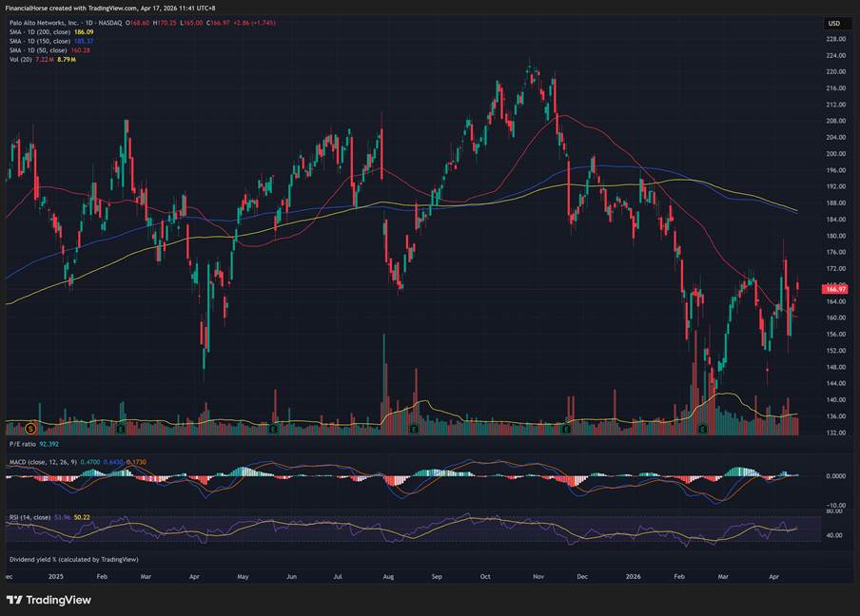Open the November 2025 earnings 'E' marker

(566, 429)
